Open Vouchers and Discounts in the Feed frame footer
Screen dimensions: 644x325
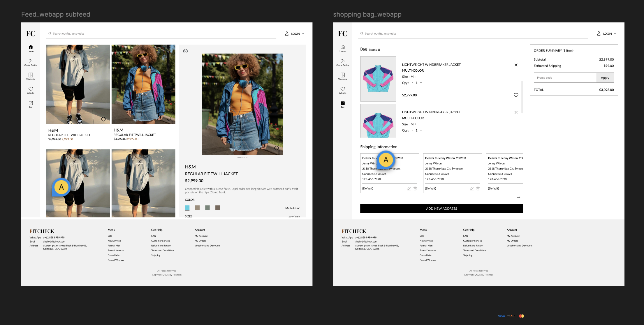click(x=207, y=246)
